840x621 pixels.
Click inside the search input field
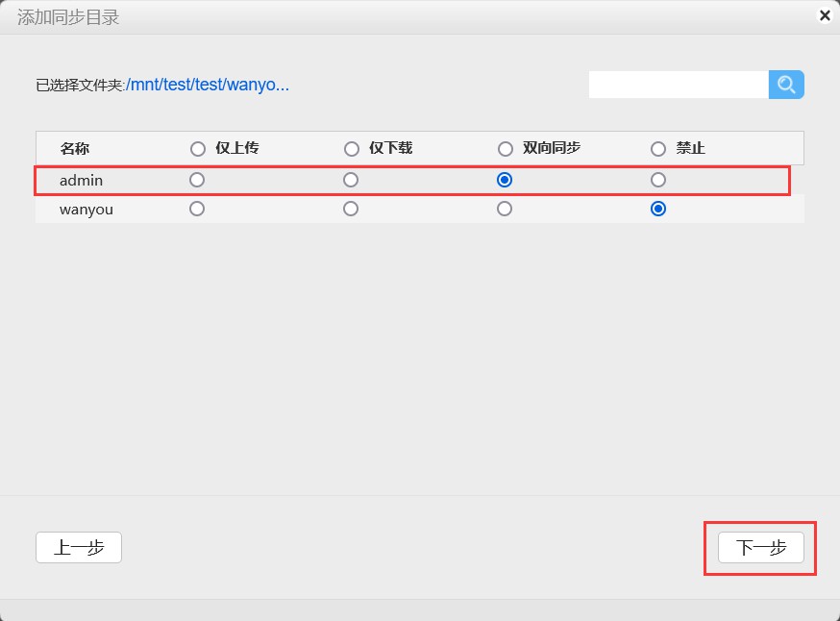(678, 85)
